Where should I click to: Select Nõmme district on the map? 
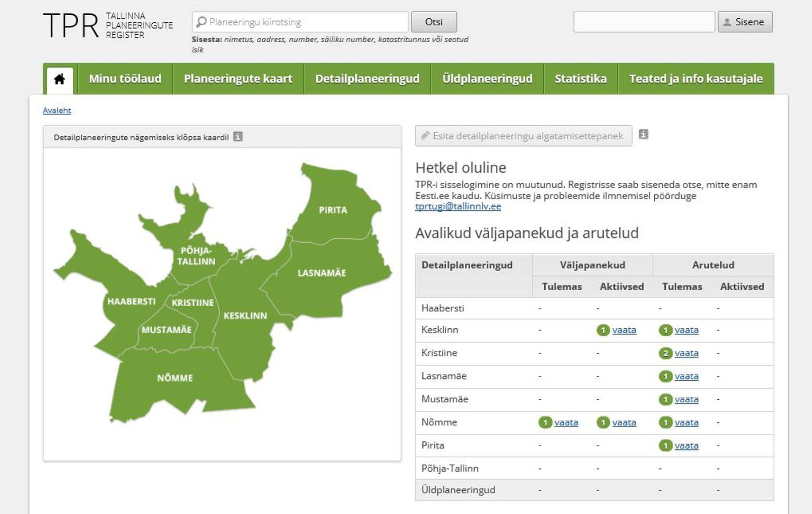[x=175, y=378]
